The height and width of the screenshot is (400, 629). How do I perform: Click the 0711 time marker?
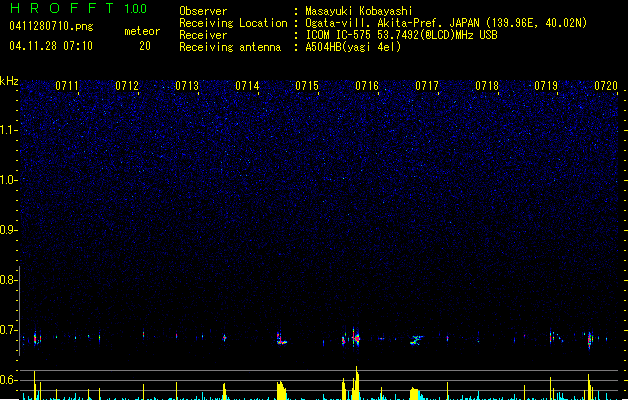pos(67,86)
